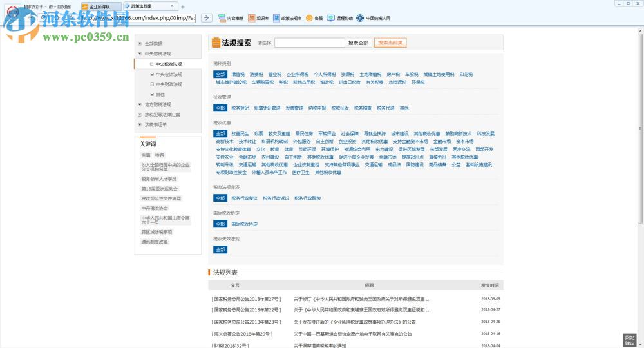
Task: Open the 国际税收协定 filter link
Action: [x=244, y=224]
